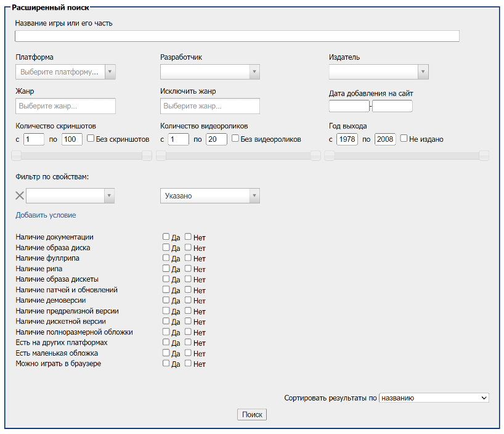Open the Жанр selection field
The height and width of the screenshot is (434, 504).
coord(65,106)
